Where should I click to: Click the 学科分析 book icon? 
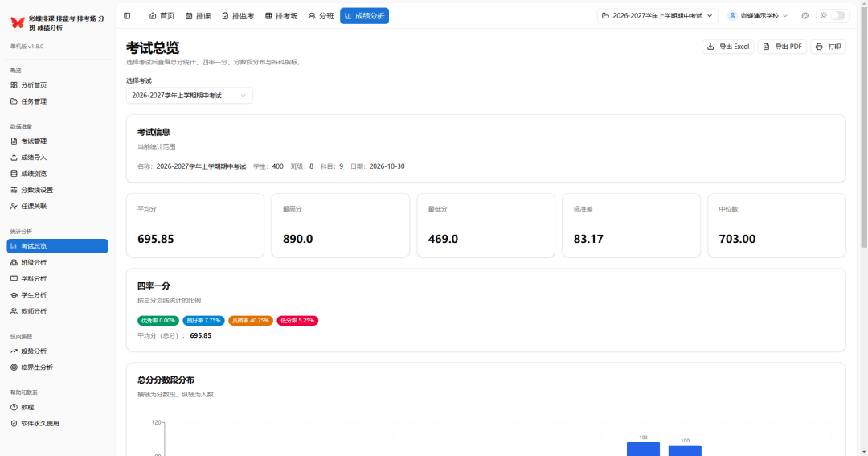(x=14, y=279)
